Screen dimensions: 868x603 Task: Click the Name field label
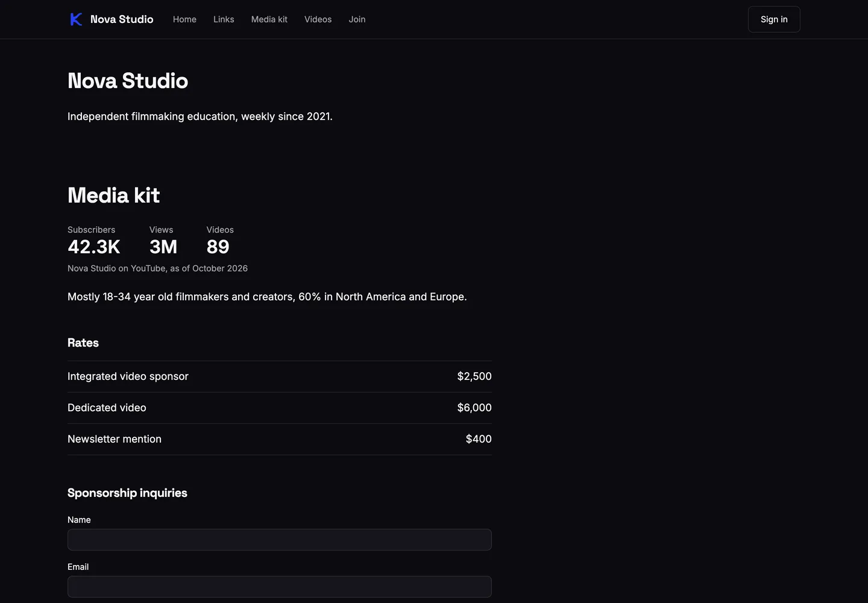(79, 520)
